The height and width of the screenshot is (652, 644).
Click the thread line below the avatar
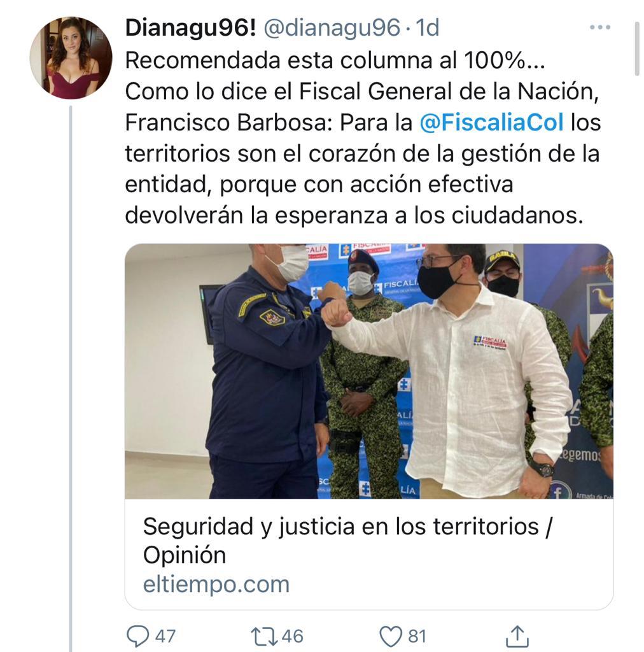(71, 378)
